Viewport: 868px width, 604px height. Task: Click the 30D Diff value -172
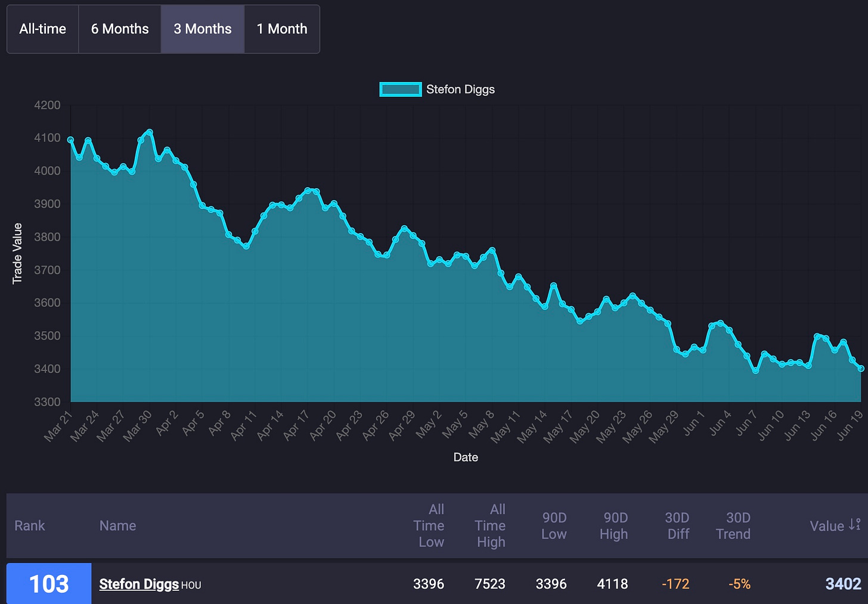675,584
